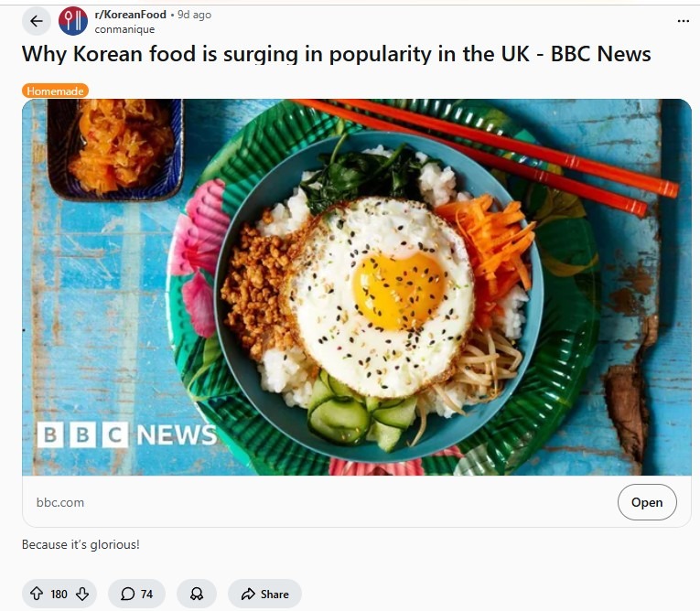
Task: Downvote the Korean food post
Action: [82, 594]
